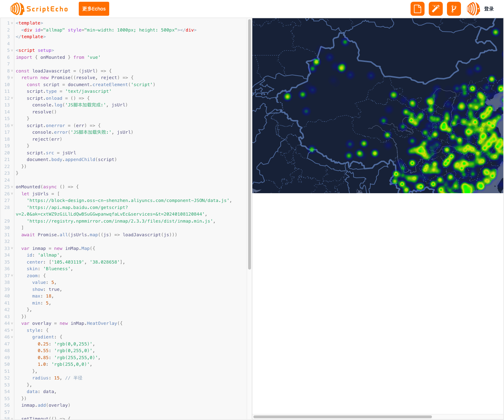Click the data.js URL on line 27
This screenshot has height=420, width=504.
[128, 201]
